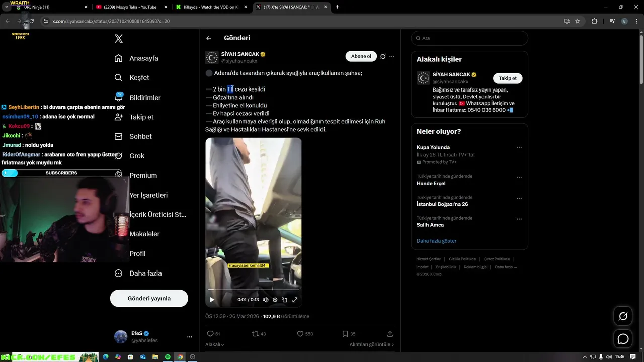644x362 pixels.
Task: Go to Anasayfa in X sidebar
Action: point(136,58)
